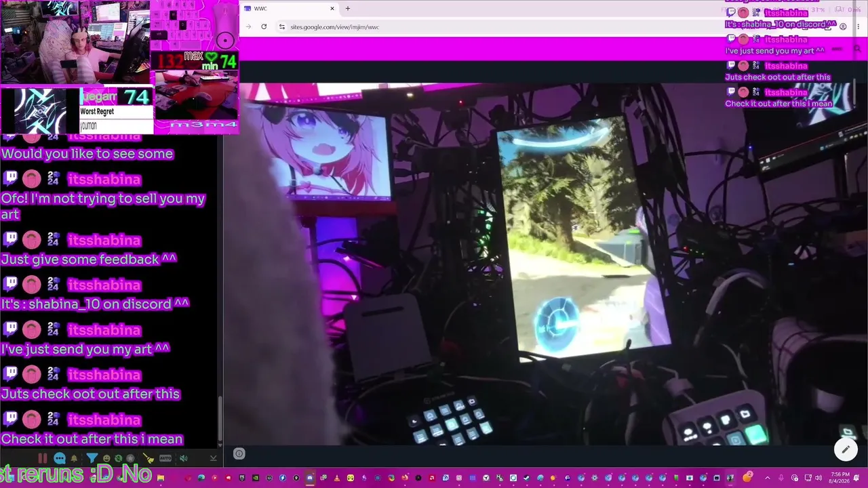868x488 pixels.
Task: Click the 'Just give some feedback ^^' chat message
Action: click(89, 260)
